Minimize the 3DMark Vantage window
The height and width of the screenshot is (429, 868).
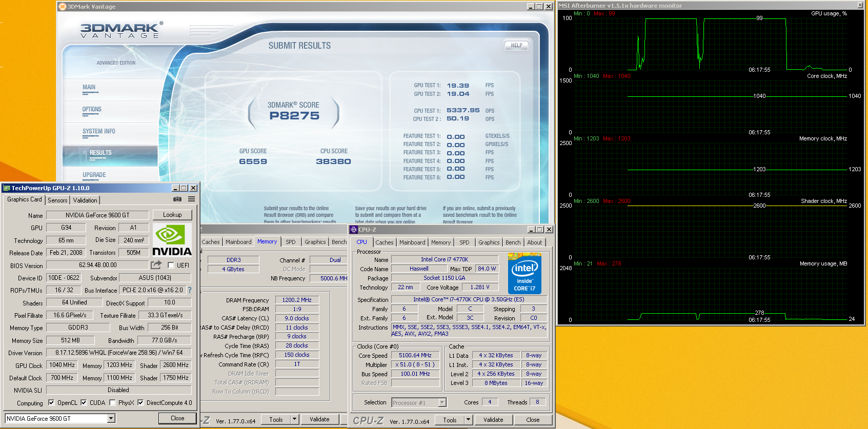(x=531, y=7)
